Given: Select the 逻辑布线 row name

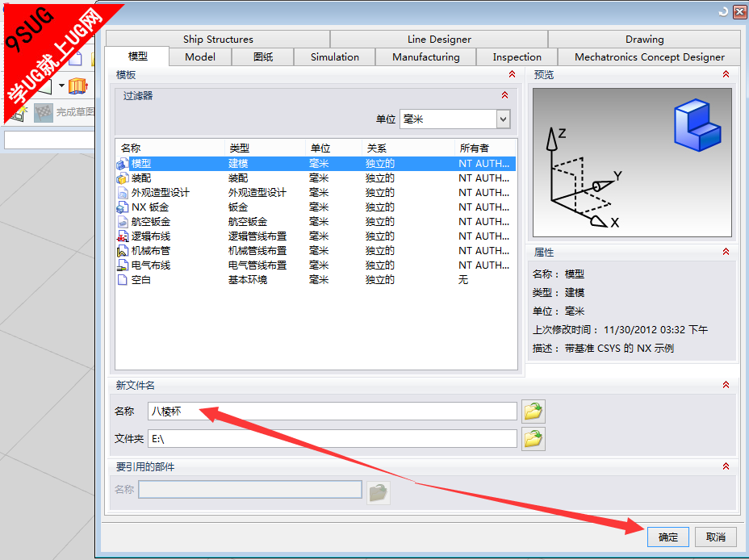Looking at the screenshot, I should point(151,236).
